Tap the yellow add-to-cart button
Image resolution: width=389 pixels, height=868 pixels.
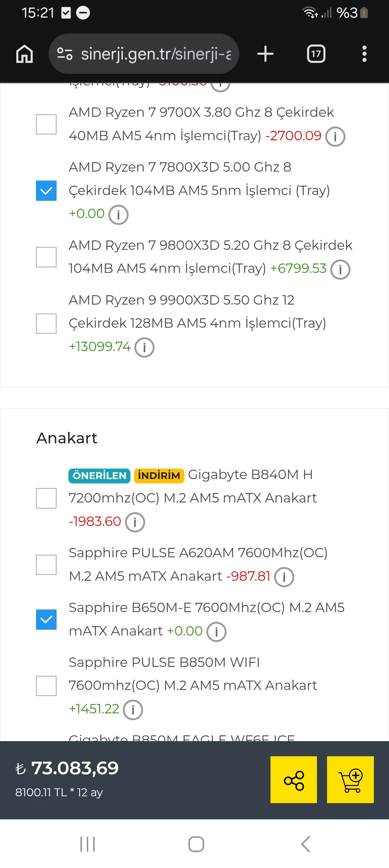pyautogui.click(x=350, y=780)
